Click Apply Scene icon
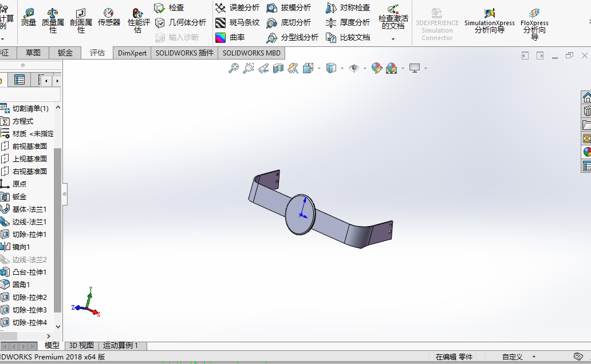This screenshot has width=591, height=364. click(392, 68)
